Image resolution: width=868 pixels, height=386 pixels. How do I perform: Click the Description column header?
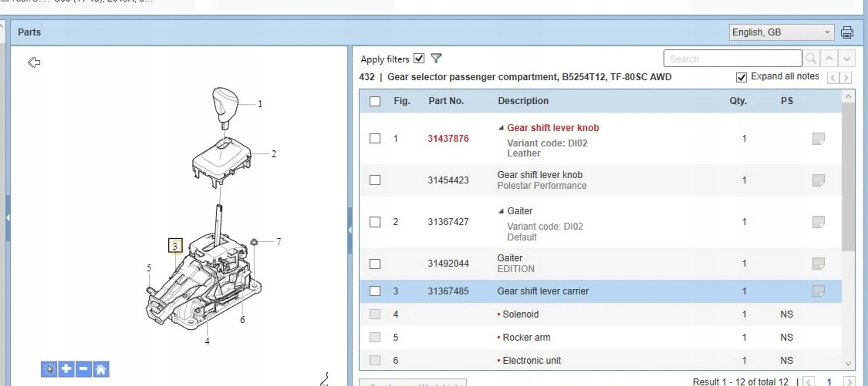523,101
